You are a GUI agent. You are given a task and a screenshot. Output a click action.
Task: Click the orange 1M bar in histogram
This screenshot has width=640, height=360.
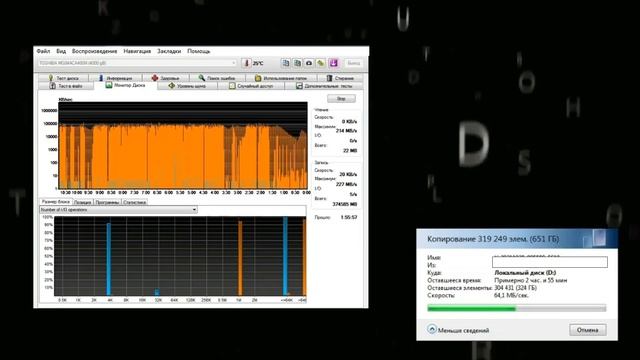pos(240,258)
